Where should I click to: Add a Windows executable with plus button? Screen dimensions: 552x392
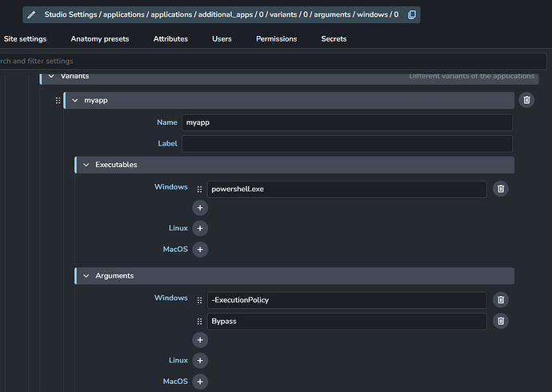199,208
